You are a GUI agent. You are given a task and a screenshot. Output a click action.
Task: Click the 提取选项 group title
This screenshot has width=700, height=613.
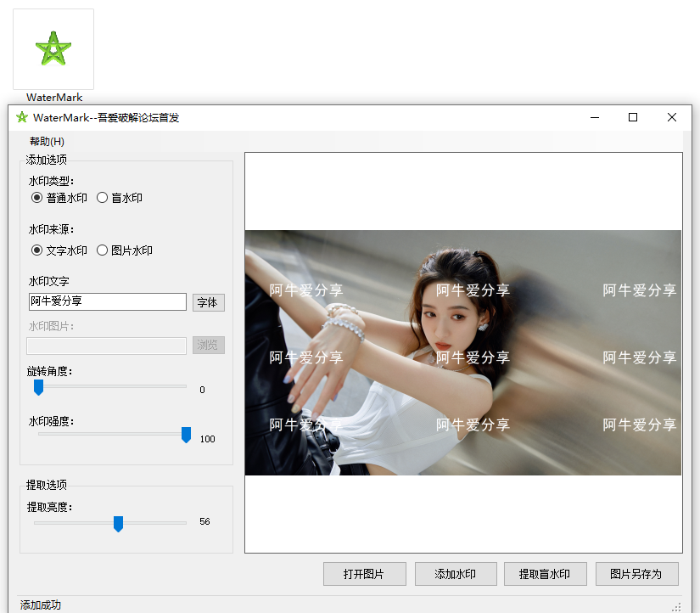point(47,485)
